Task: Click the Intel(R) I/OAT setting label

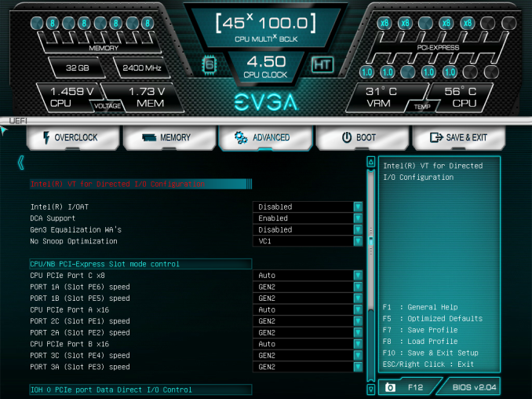Action: coord(60,207)
